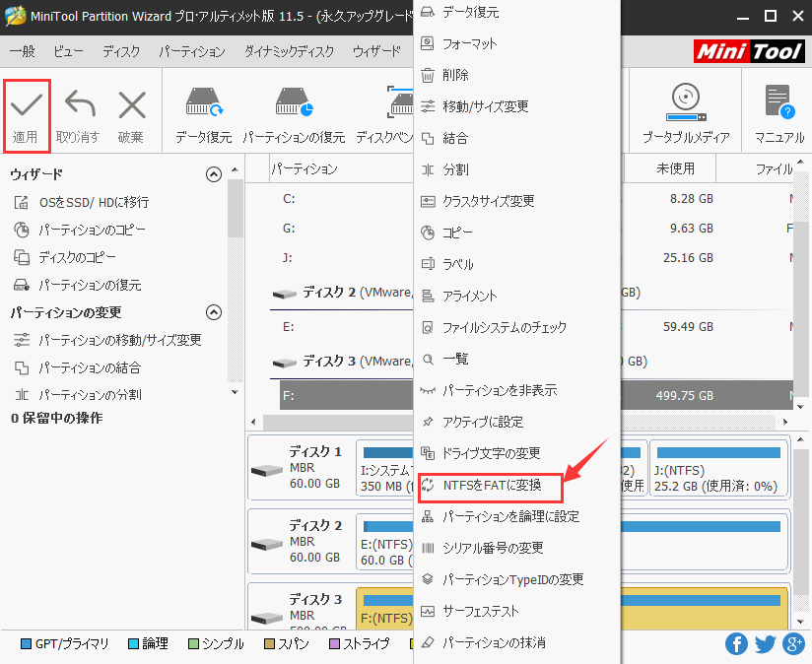
Task: Discard pending changes with 破棄
Action: pos(131,116)
